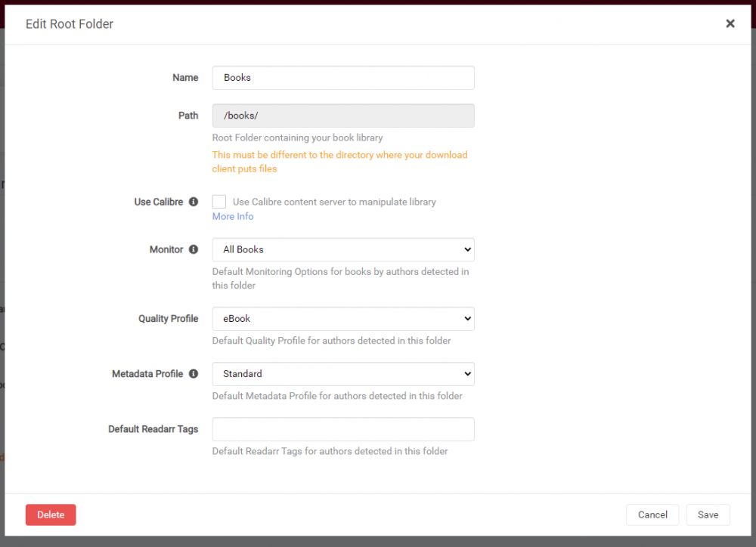Image resolution: width=756 pixels, height=547 pixels.
Task: Click the Path field showing /books/
Action: tap(343, 116)
